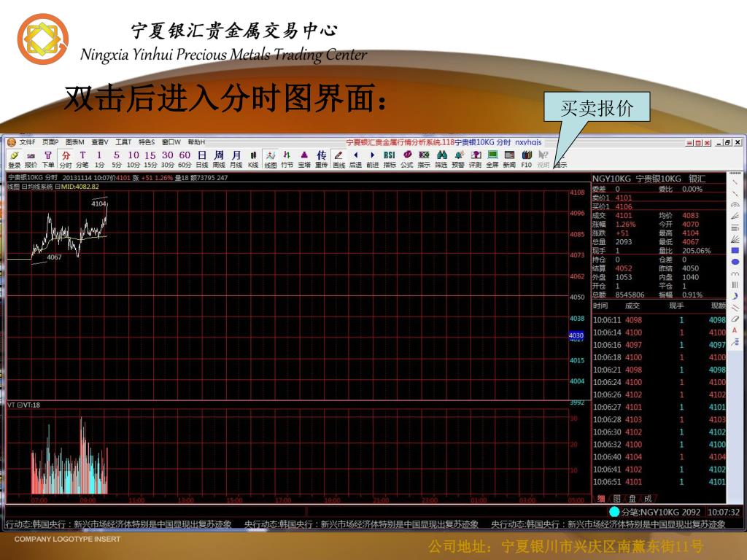The width and height of the screenshot is (747, 560).
Task: Select the K线 candlestick chart icon
Action: coord(253,159)
